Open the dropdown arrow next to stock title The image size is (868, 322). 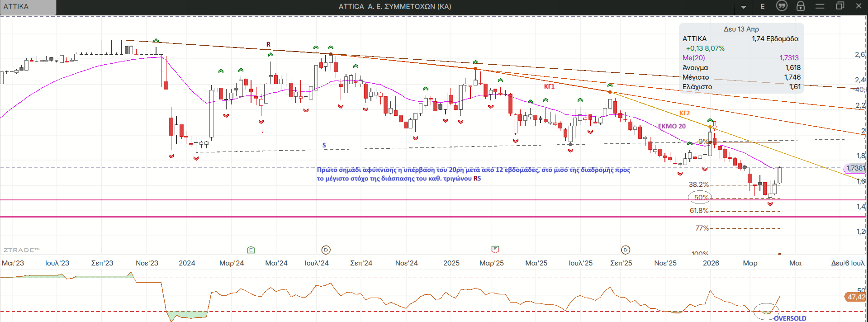coord(744,7)
